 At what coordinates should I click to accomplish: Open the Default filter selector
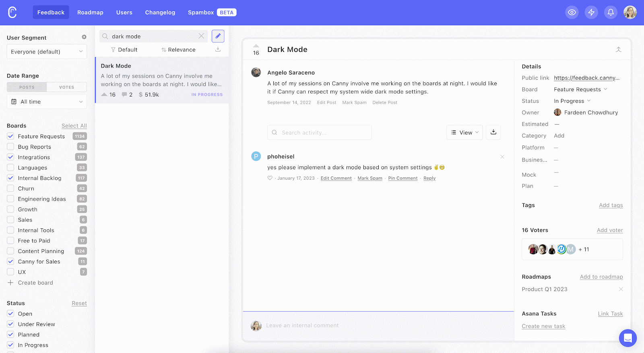(x=124, y=50)
